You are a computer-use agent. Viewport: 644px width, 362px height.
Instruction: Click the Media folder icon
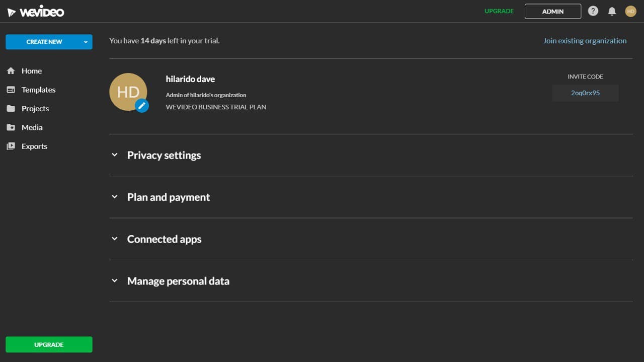tap(11, 127)
